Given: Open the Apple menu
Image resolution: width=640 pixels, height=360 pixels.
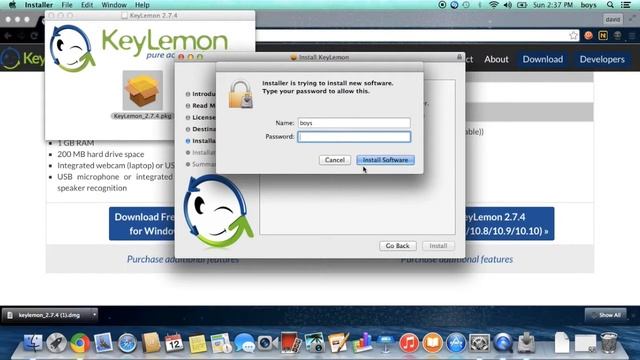Looking at the screenshot, I should click(12, 5).
